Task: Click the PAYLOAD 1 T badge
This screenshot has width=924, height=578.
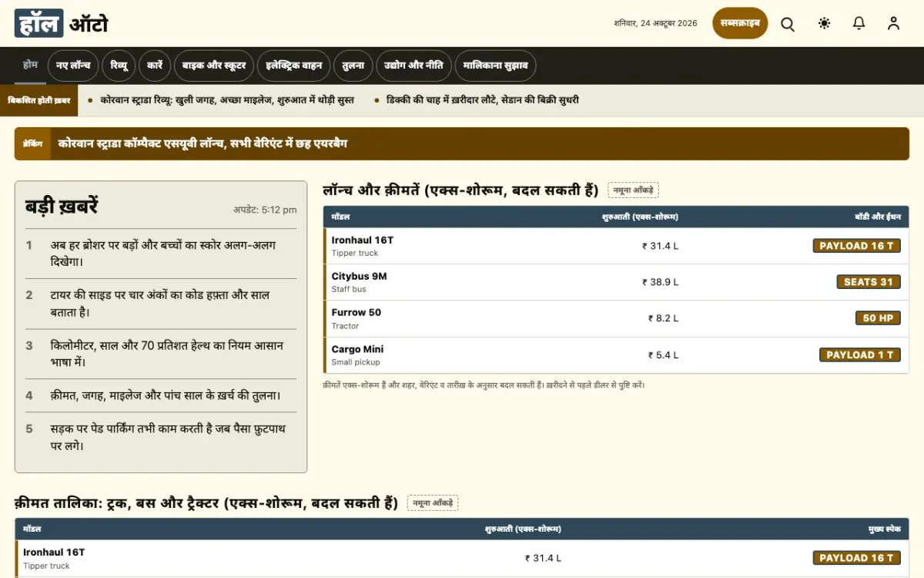Action: coord(860,355)
